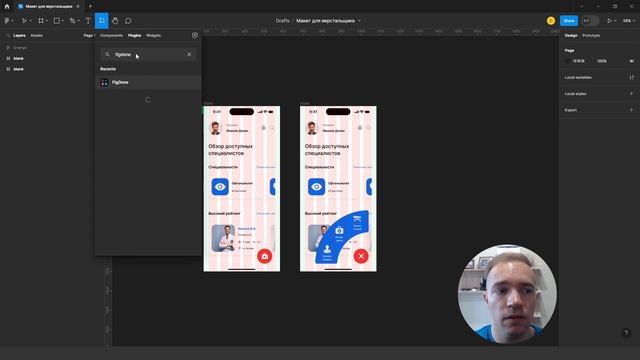Switch to Components tab in resources
This screenshot has width=640, height=360.
[x=111, y=36]
